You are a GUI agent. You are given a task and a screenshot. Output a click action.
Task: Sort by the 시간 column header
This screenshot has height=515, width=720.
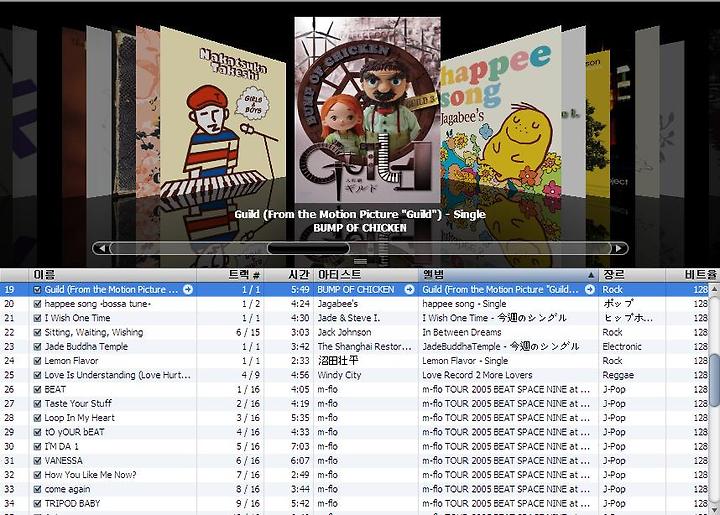pos(289,275)
